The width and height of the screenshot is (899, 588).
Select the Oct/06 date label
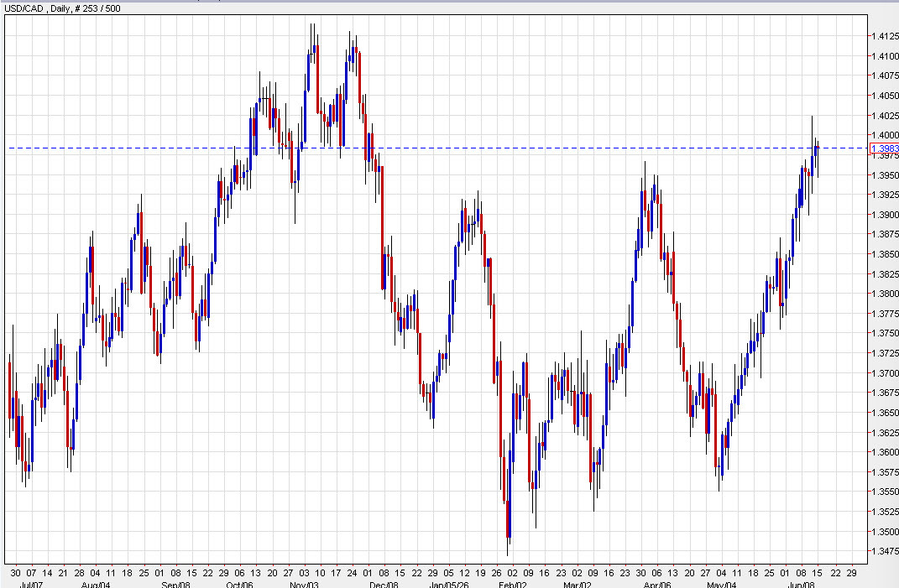coord(240,585)
